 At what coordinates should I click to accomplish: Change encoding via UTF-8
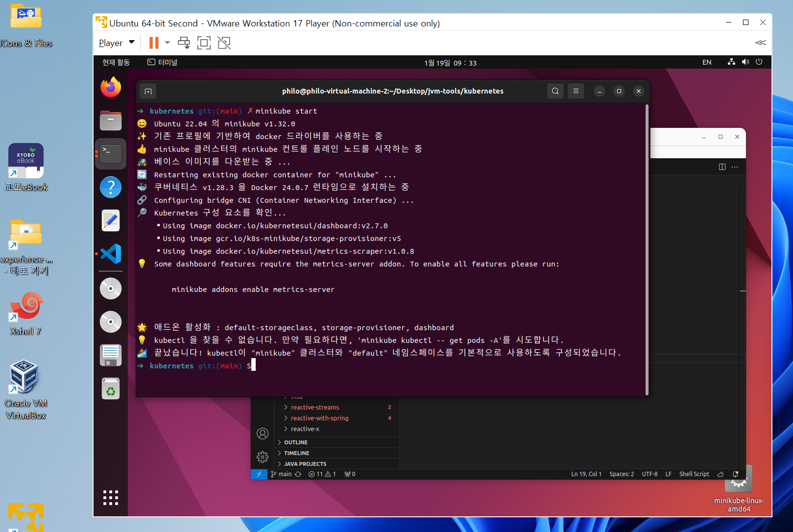(649, 474)
